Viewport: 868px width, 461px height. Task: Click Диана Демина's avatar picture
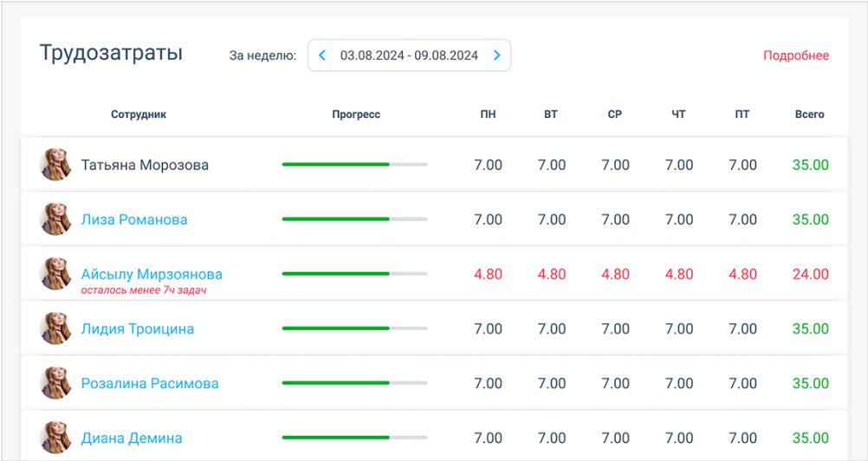click(x=55, y=438)
